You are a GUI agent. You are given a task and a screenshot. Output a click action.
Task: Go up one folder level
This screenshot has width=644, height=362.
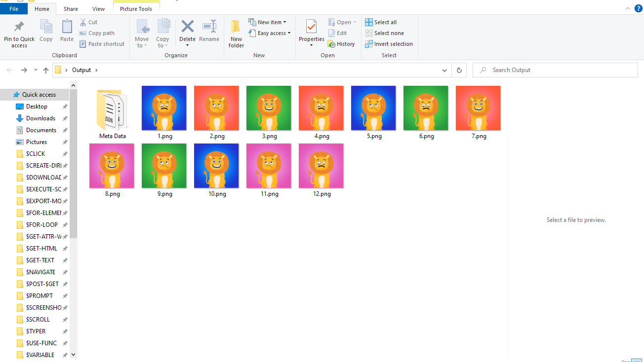46,70
